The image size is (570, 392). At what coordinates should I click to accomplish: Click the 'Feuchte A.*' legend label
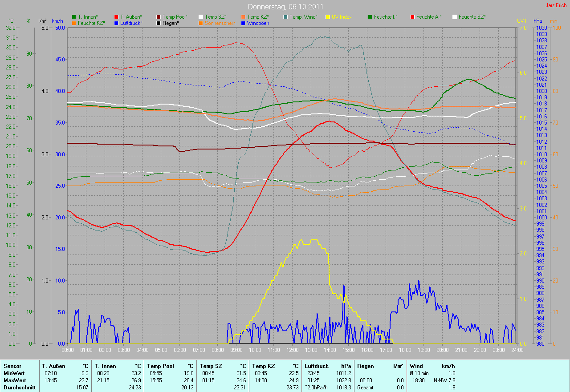click(429, 17)
